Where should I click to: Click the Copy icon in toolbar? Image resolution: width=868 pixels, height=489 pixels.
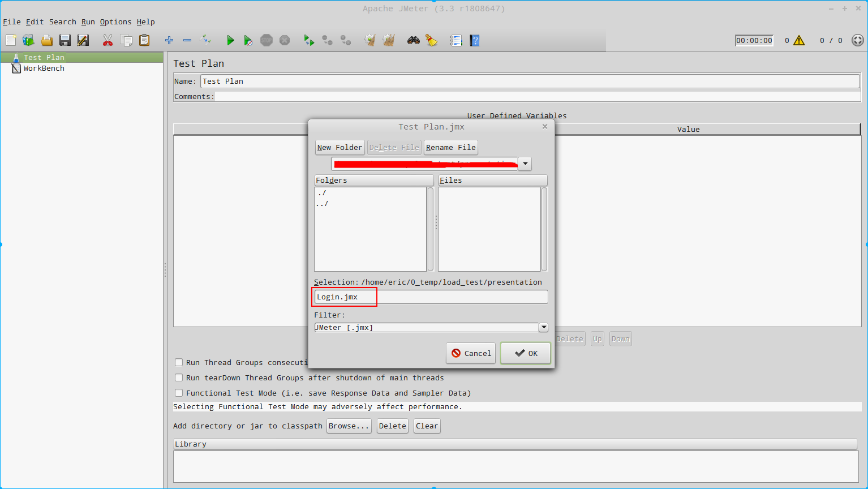coord(126,40)
